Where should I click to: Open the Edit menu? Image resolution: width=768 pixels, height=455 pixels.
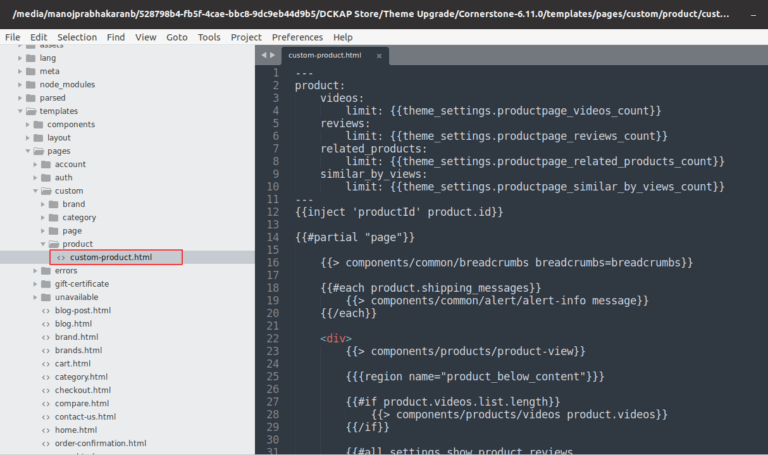[38, 37]
